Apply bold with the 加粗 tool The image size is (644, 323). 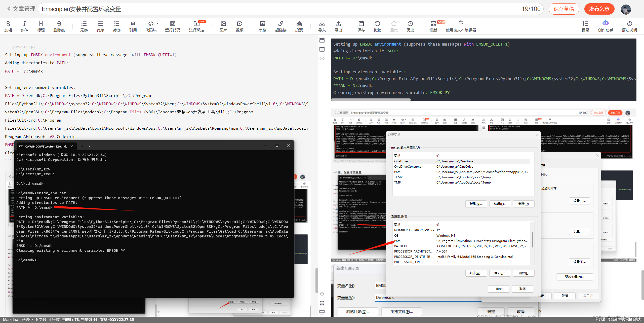8,26
